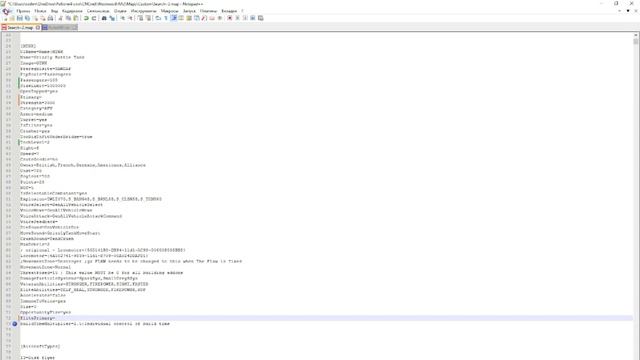
Task: Create a new document via the toolbar
Action: (x=6, y=18)
